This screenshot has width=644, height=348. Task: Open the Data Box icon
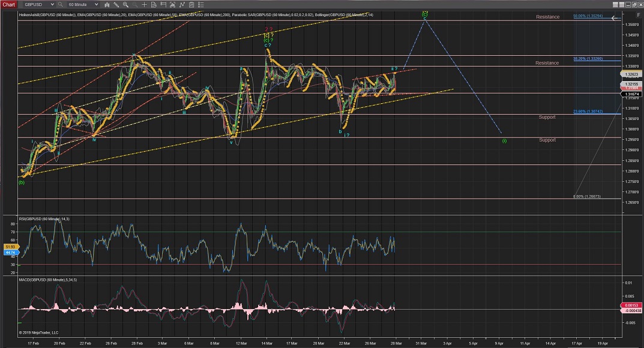(x=154, y=4)
